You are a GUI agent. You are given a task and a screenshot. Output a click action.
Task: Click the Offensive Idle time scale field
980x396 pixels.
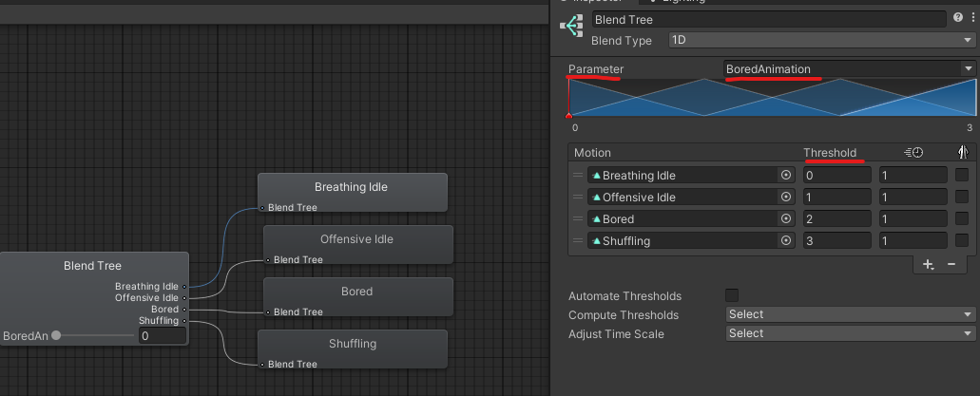[913, 198]
